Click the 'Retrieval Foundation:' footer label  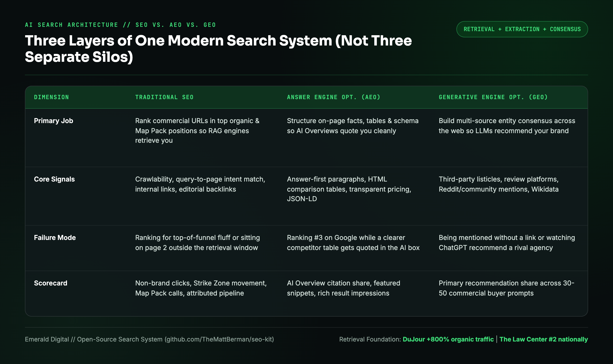[x=370, y=339]
